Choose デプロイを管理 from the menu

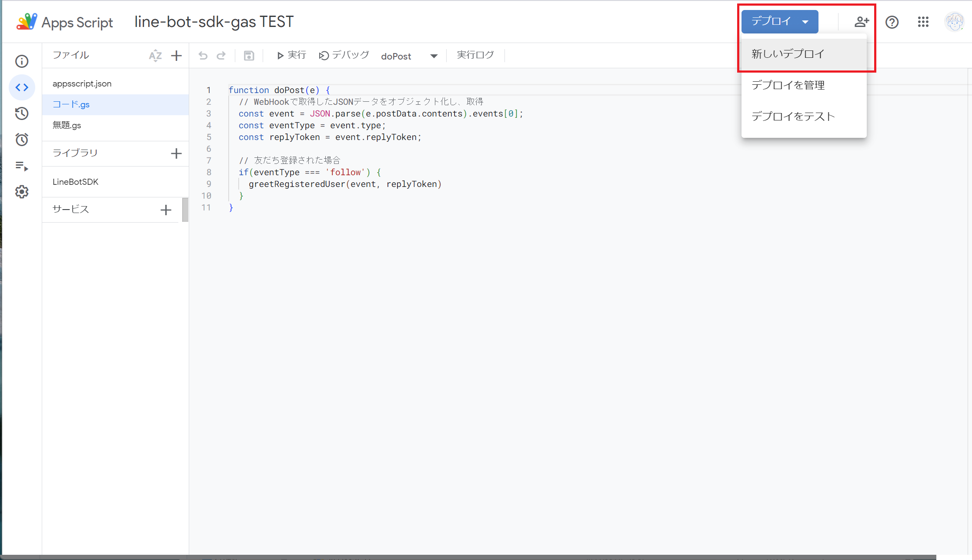tap(788, 85)
